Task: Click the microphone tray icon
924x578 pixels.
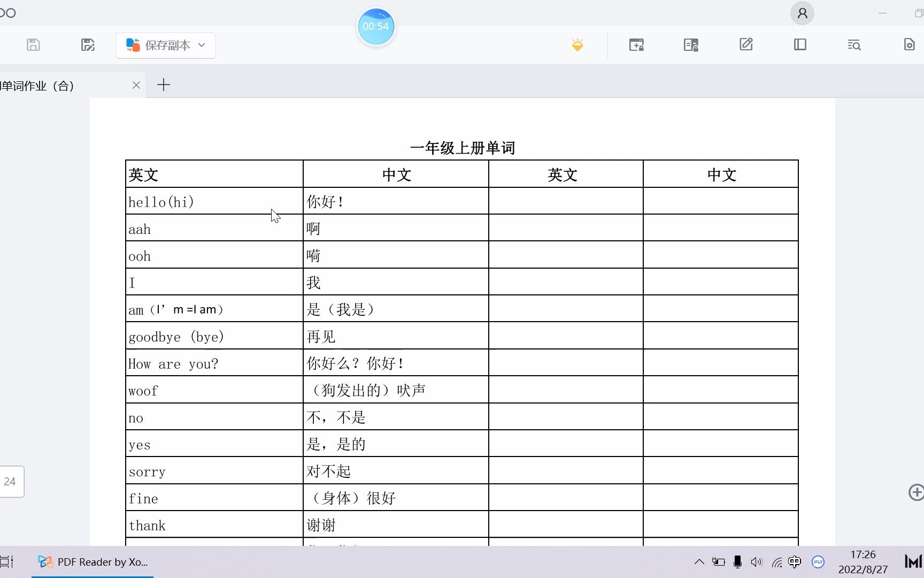Action: [x=737, y=562]
